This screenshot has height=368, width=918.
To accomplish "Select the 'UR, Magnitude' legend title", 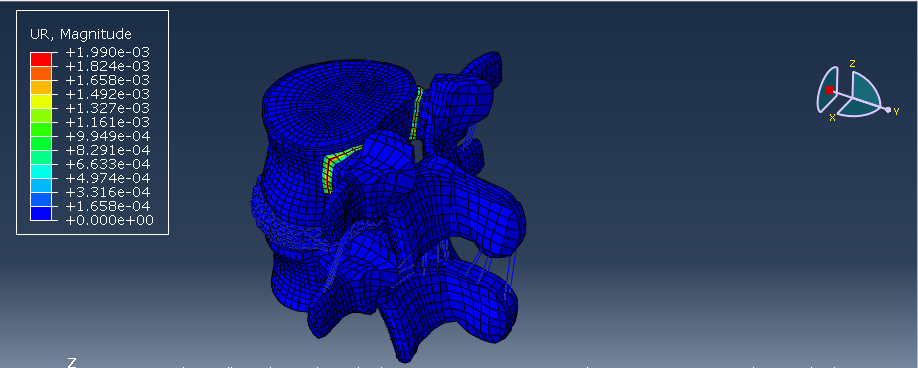I will (x=81, y=34).
